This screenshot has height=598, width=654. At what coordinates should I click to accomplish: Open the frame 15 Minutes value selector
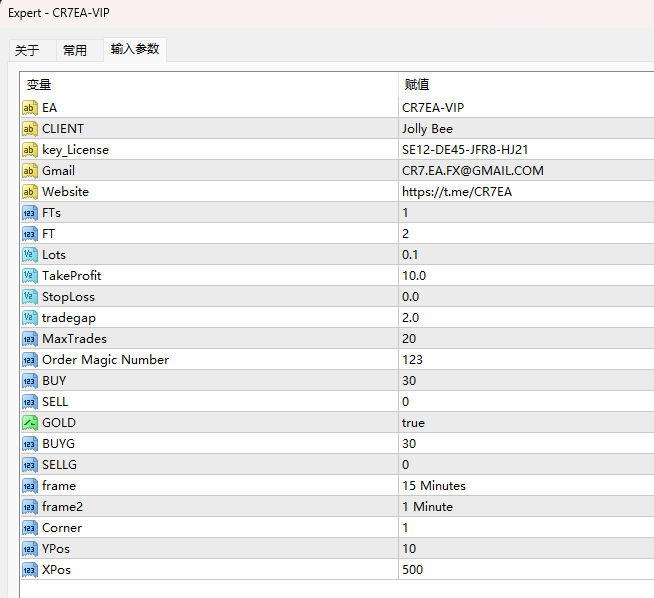coord(526,486)
